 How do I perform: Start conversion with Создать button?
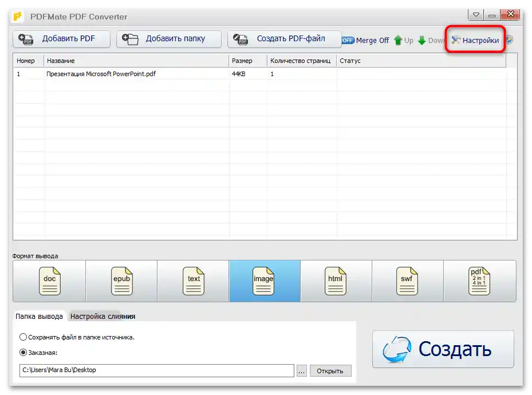tap(443, 349)
